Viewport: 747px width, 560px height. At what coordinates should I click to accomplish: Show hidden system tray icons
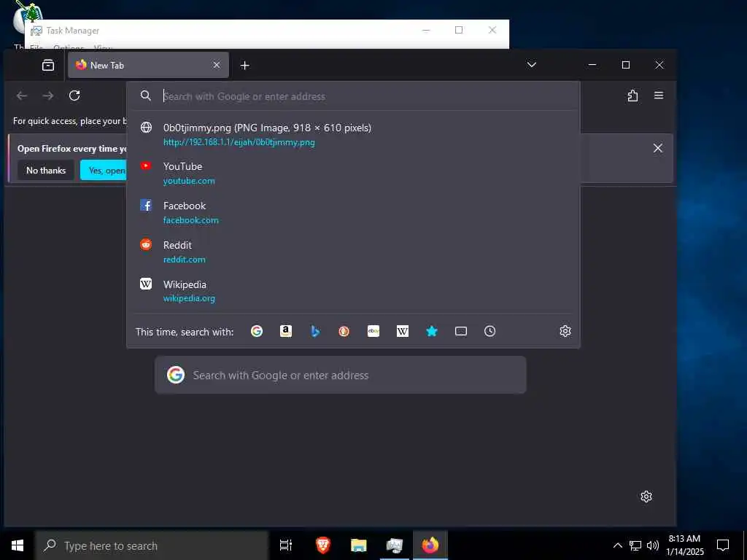617,545
